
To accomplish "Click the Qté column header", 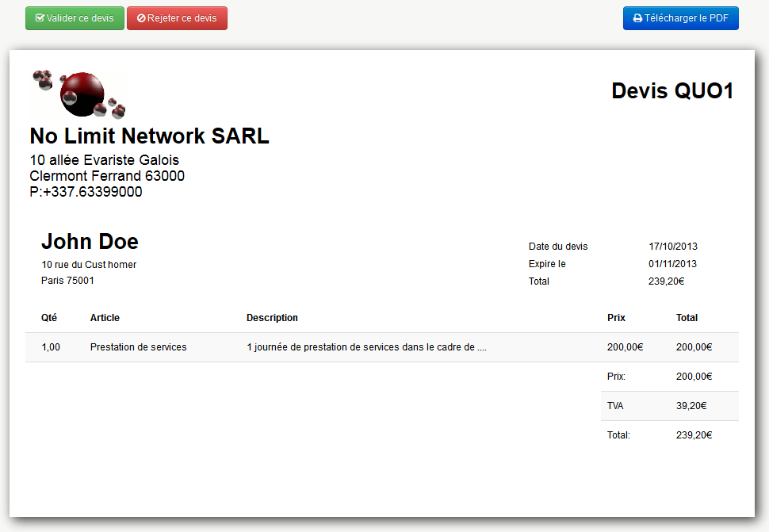I will pyautogui.click(x=49, y=318).
